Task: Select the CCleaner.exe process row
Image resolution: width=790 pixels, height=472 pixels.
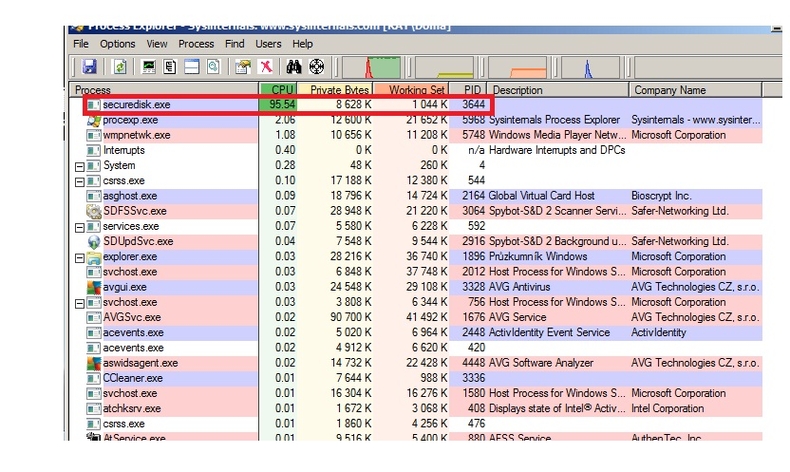Action: tap(131, 378)
